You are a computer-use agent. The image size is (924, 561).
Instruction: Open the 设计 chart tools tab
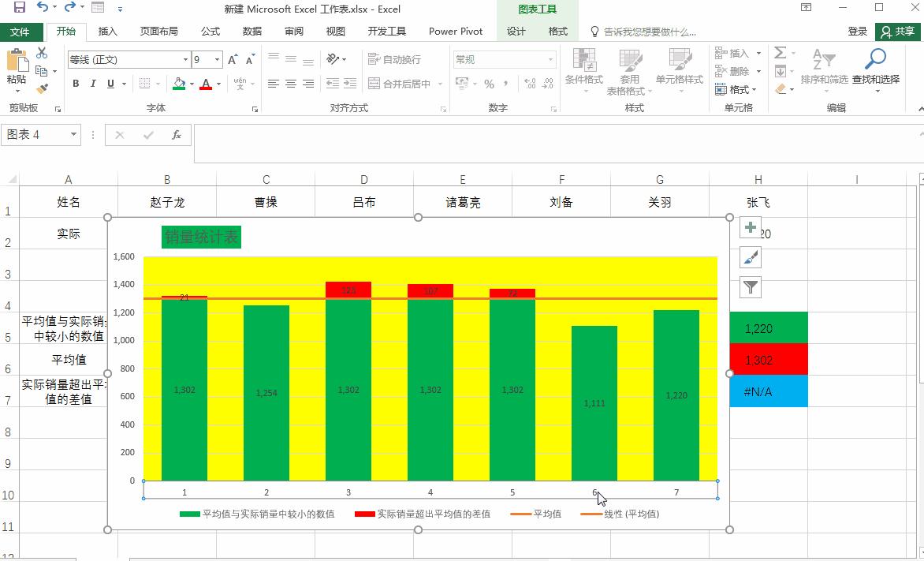(516, 32)
